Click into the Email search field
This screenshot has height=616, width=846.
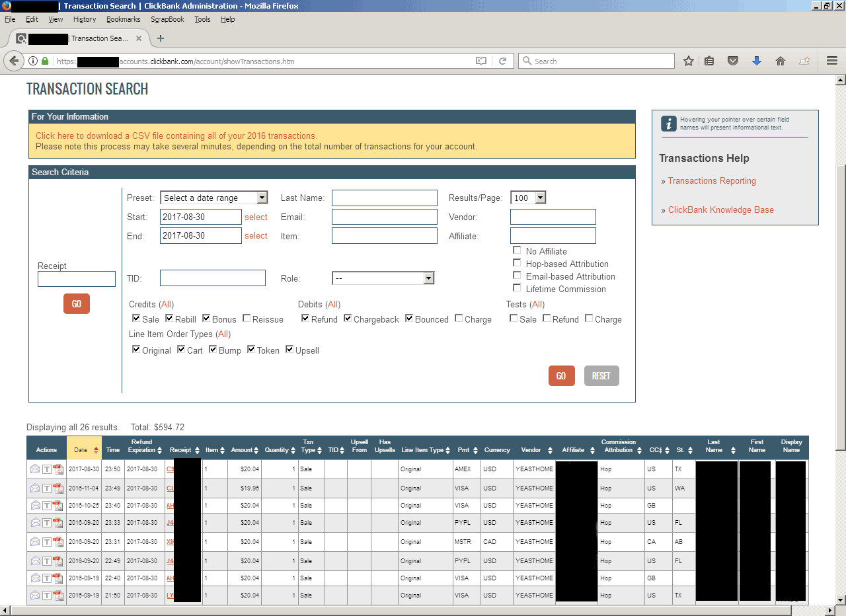[385, 217]
